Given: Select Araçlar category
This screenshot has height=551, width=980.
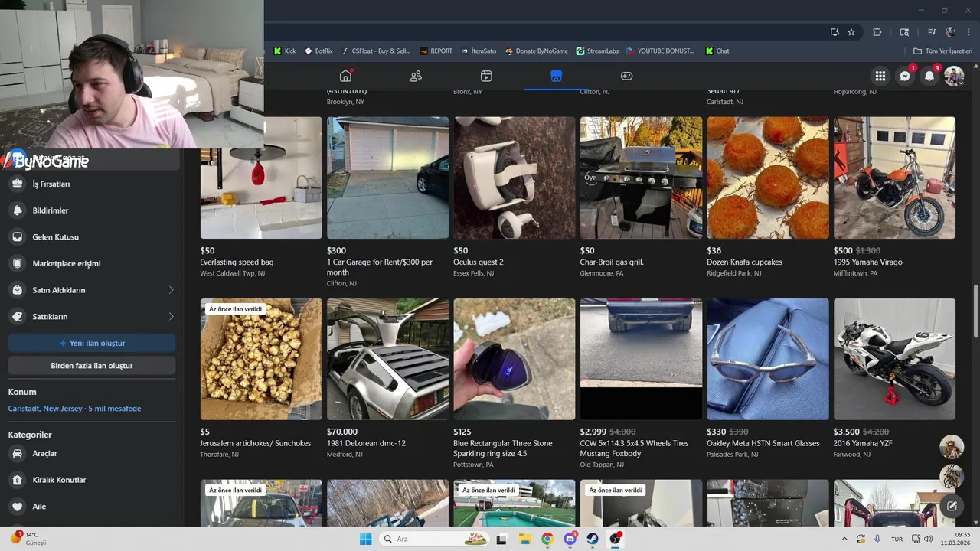Looking at the screenshot, I should (x=92, y=454).
